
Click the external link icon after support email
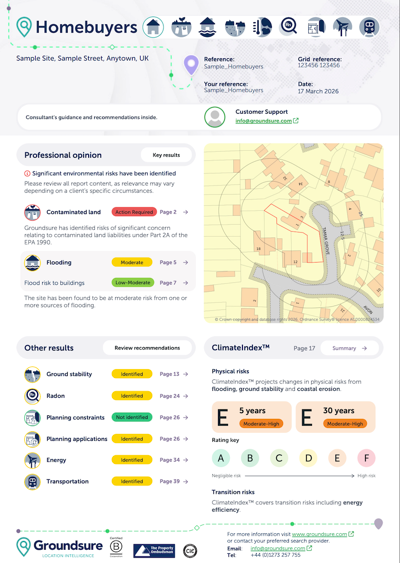[296, 121]
